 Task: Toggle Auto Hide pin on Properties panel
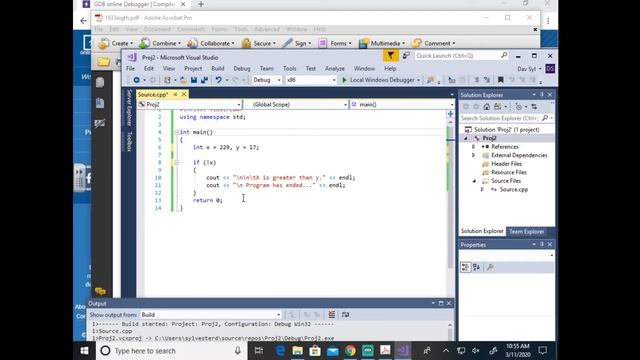542,244
